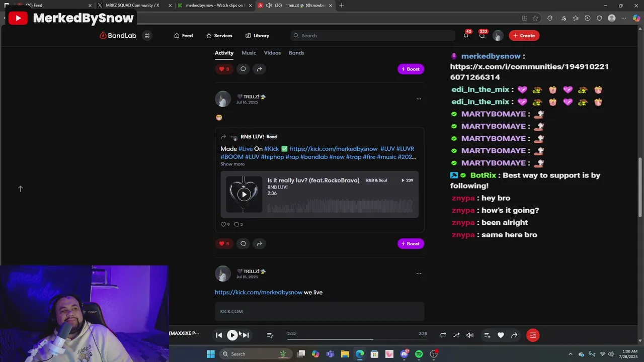Toggle repeat in the player
Image resolution: width=644 pixels, height=362 pixels.
click(443, 335)
